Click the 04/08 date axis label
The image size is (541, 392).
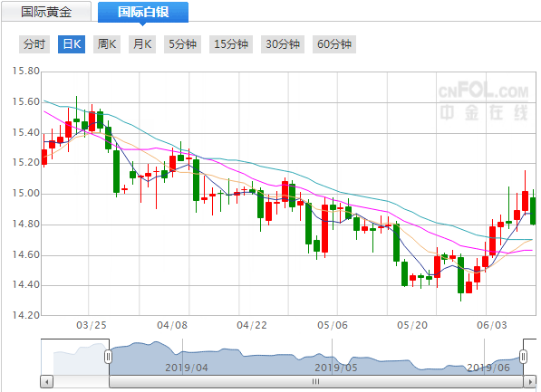pos(172,325)
